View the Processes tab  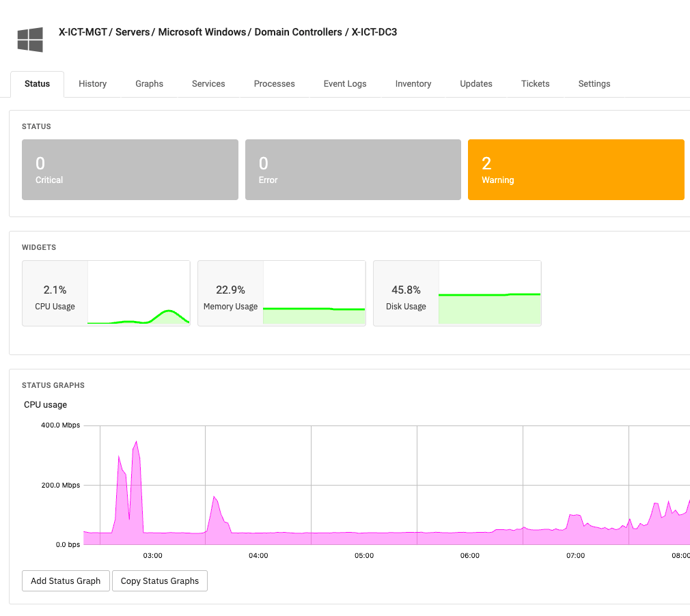point(274,83)
